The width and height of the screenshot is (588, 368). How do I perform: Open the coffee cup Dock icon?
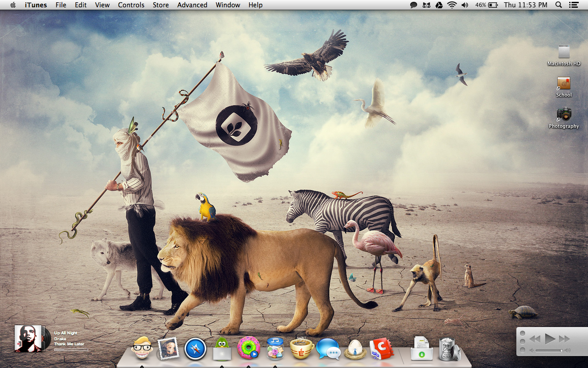302,349
